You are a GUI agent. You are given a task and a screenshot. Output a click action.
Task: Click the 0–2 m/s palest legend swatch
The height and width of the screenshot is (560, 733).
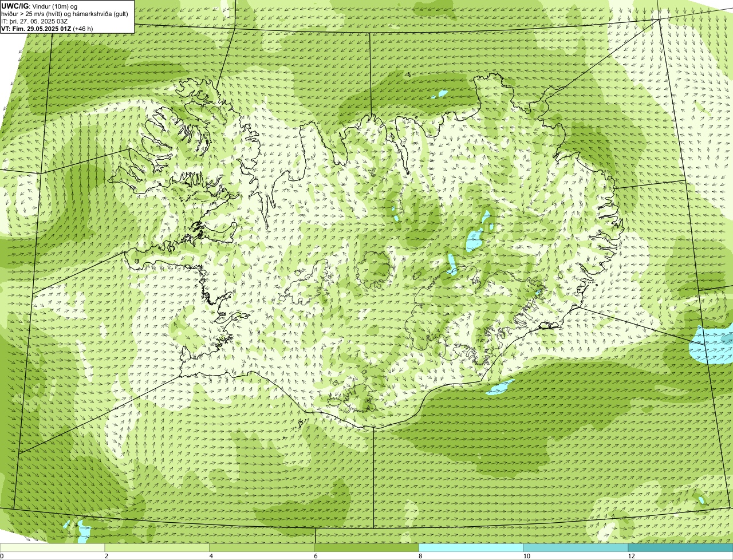(x=53, y=547)
